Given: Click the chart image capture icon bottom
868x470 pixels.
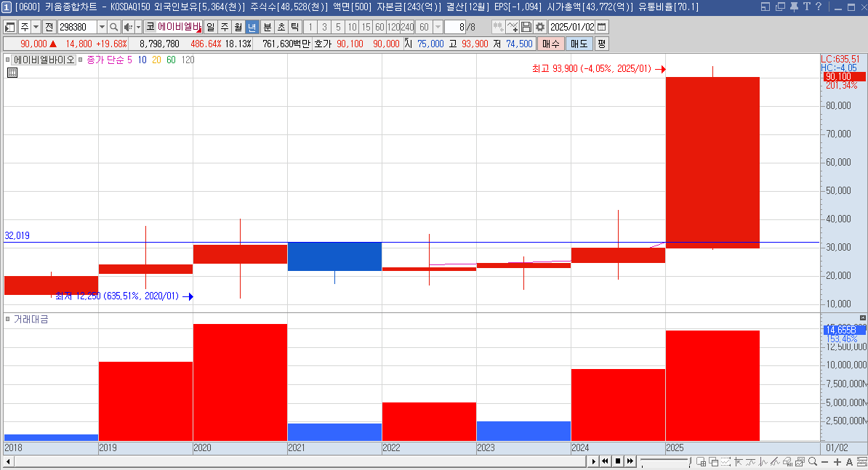Looking at the screenshot, I should (x=800, y=462).
